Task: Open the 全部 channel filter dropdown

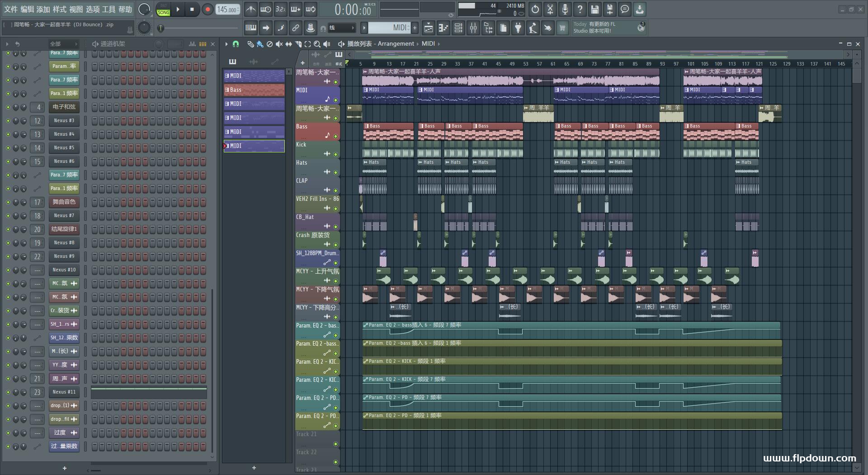Action: click(x=63, y=44)
